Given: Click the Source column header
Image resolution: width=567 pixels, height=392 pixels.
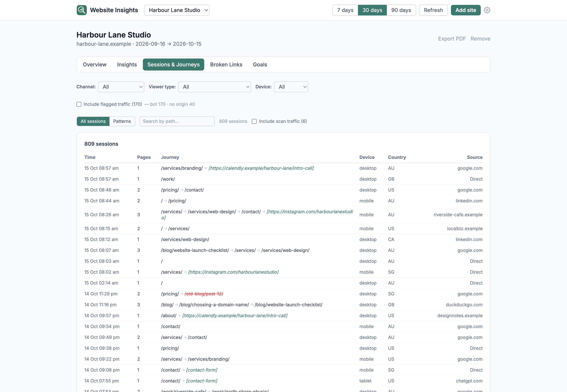Looking at the screenshot, I should pos(474,157).
